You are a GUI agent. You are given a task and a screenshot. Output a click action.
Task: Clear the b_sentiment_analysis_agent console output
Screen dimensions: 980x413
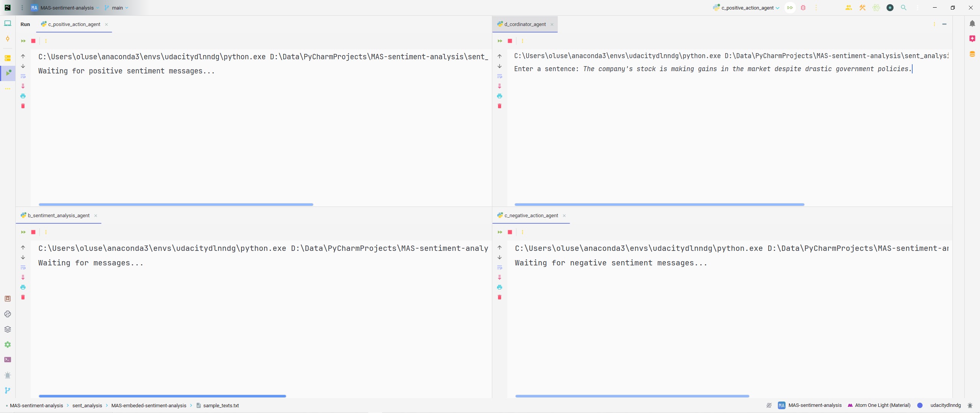point(23,297)
